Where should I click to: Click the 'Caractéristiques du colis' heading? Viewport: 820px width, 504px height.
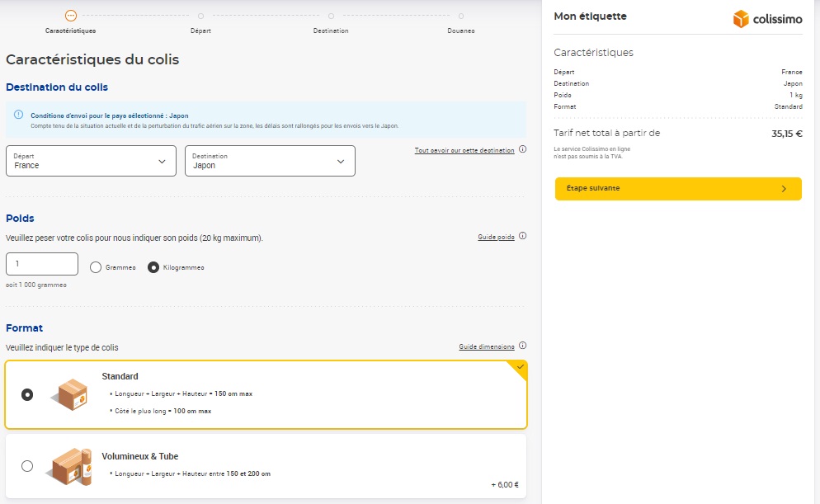point(92,59)
